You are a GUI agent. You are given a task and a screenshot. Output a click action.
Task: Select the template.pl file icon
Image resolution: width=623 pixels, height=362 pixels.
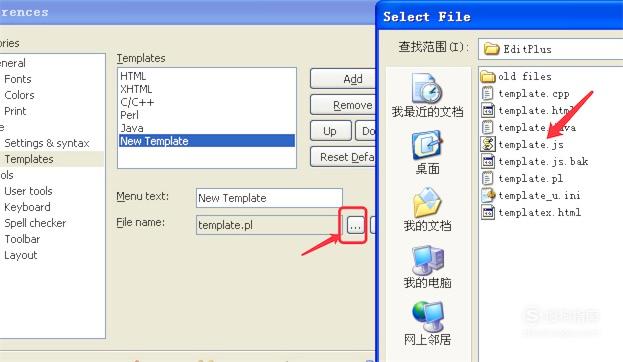tap(488, 178)
